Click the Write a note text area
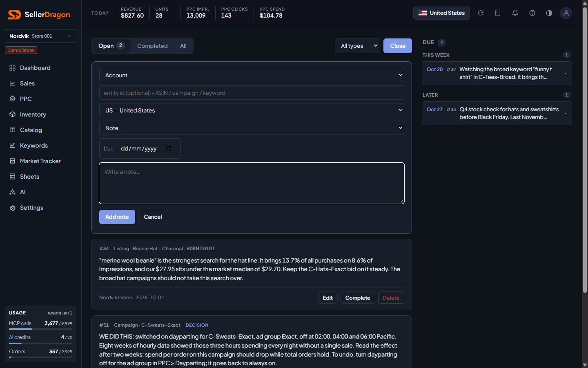This screenshot has width=588, height=368. [x=252, y=183]
